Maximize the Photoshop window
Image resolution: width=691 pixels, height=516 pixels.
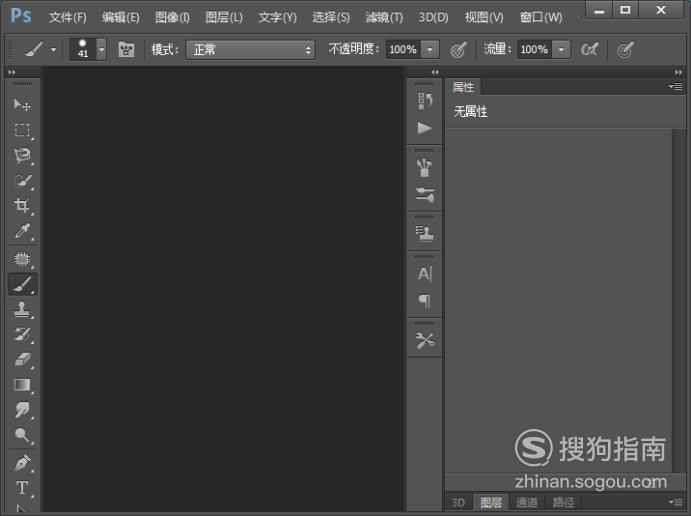(x=625, y=10)
